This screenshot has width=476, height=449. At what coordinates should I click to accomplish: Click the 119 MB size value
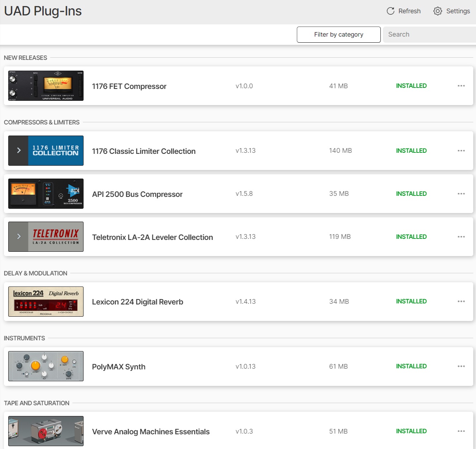coord(340,237)
